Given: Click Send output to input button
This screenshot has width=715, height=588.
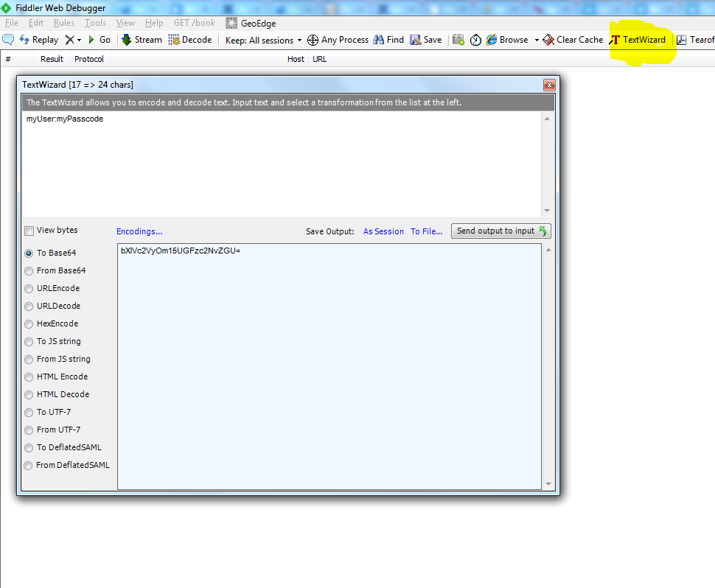Looking at the screenshot, I should coord(501,231).
